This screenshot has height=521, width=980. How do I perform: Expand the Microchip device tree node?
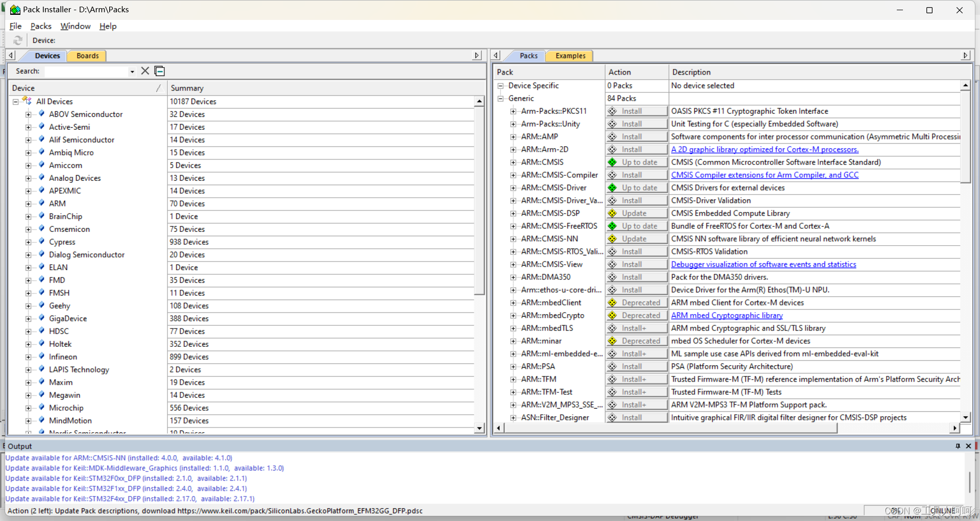(x=29, y=408)
